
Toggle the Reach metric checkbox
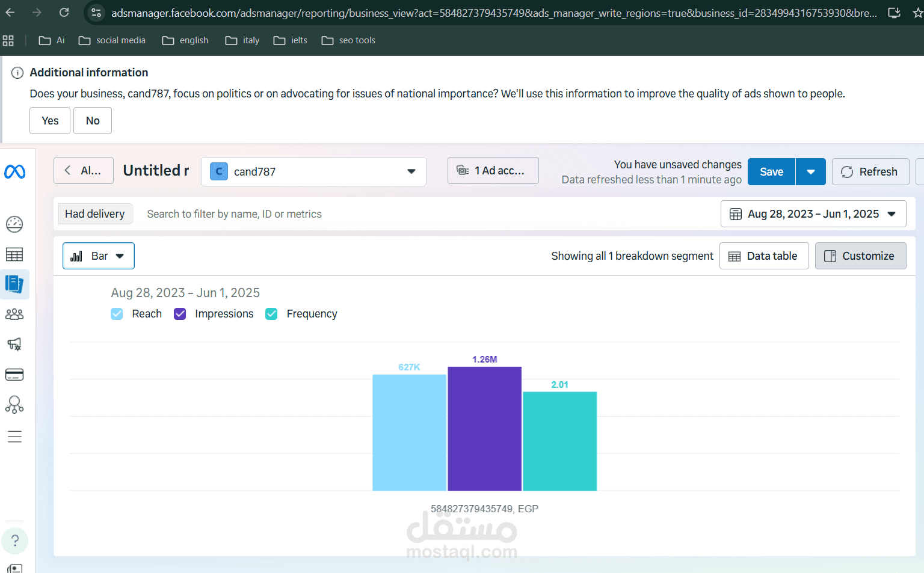(x=117, y=314)
